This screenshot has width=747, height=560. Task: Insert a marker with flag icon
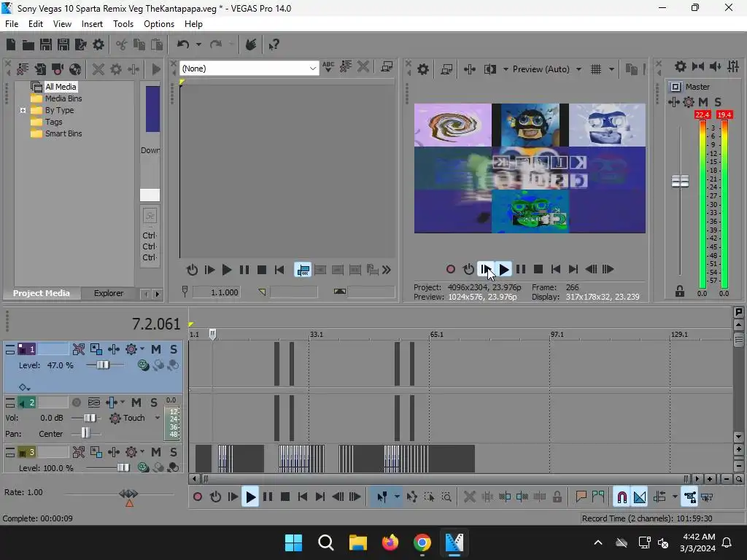click(581, 497)
